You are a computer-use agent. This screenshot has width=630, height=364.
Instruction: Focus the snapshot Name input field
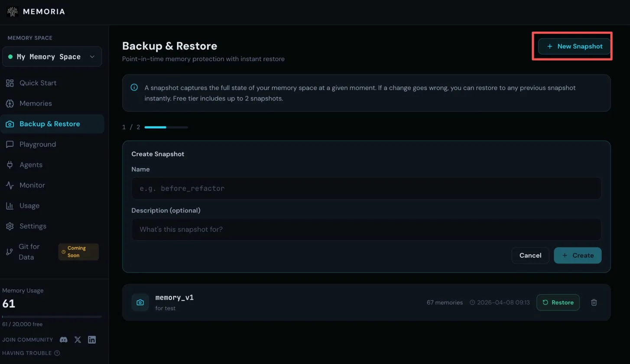point(366,188)
